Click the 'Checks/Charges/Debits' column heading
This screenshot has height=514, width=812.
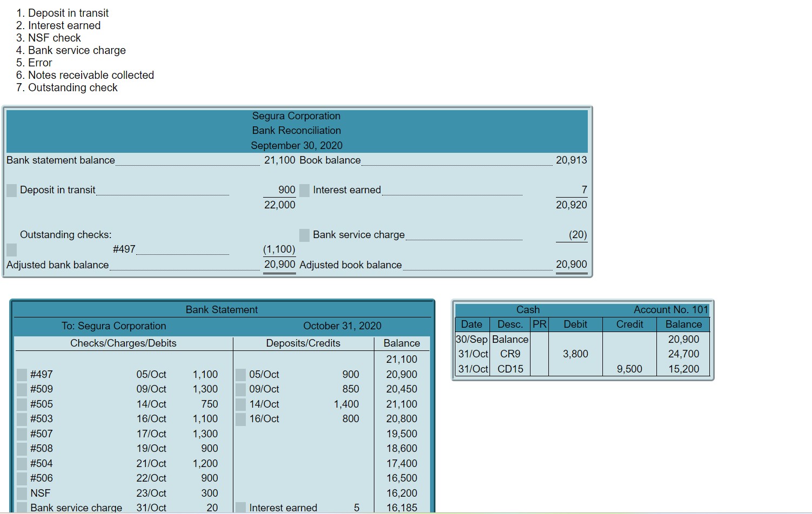pos(123,343)
